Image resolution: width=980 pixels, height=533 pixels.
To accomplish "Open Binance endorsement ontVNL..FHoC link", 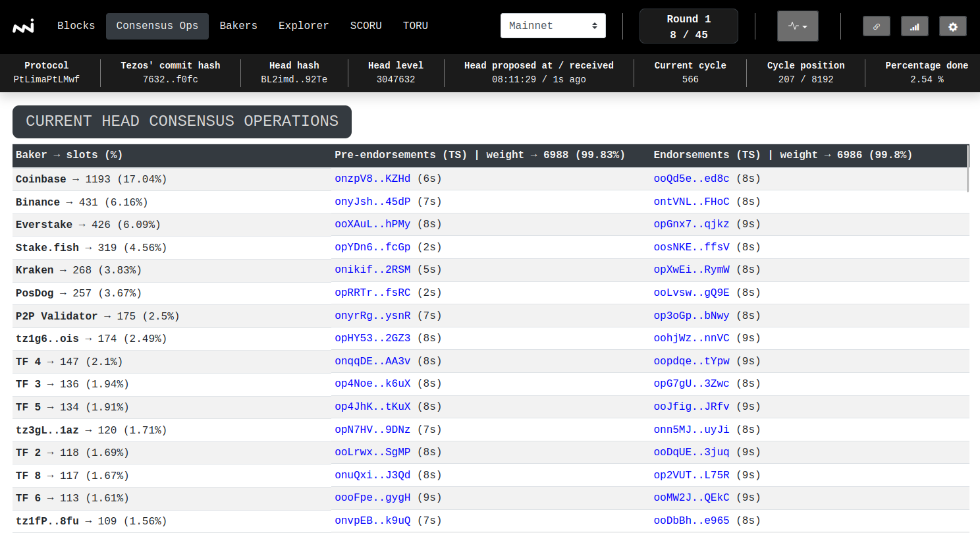I will coord(691,202).
